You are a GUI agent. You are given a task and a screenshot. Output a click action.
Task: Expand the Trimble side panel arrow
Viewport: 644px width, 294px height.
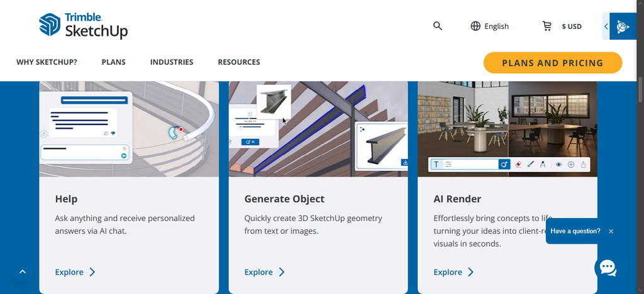click(606, 26)
